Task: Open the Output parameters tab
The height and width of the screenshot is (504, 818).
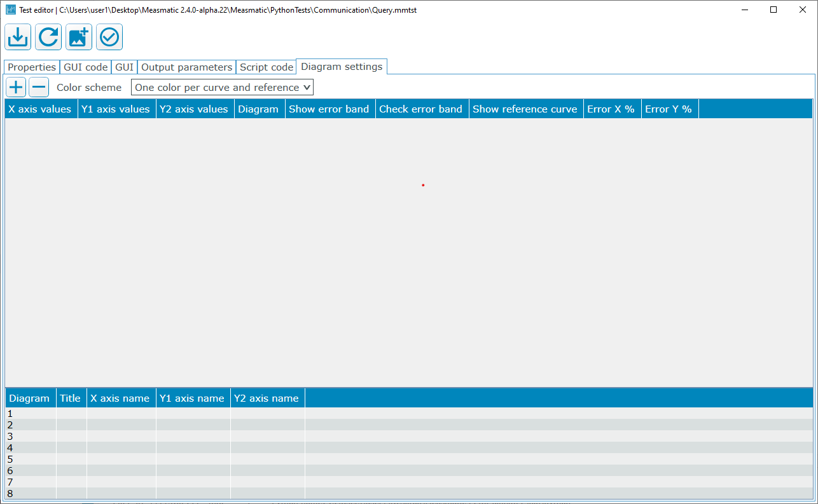Action: [x=186, y=67]
